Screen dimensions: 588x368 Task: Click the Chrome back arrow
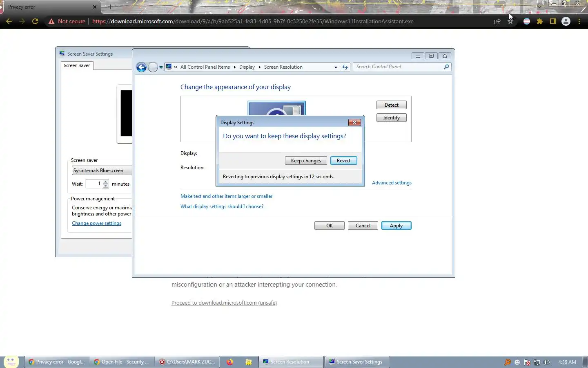(9, 21)
